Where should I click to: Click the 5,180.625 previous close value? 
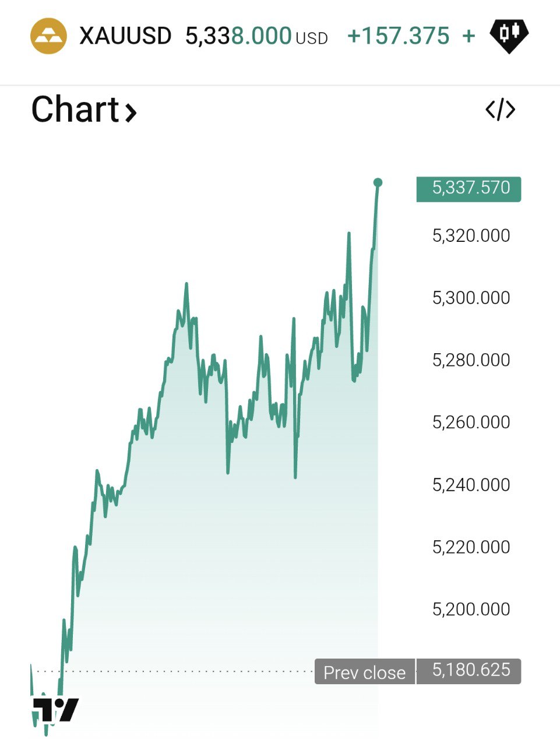[x=470, y=670]
